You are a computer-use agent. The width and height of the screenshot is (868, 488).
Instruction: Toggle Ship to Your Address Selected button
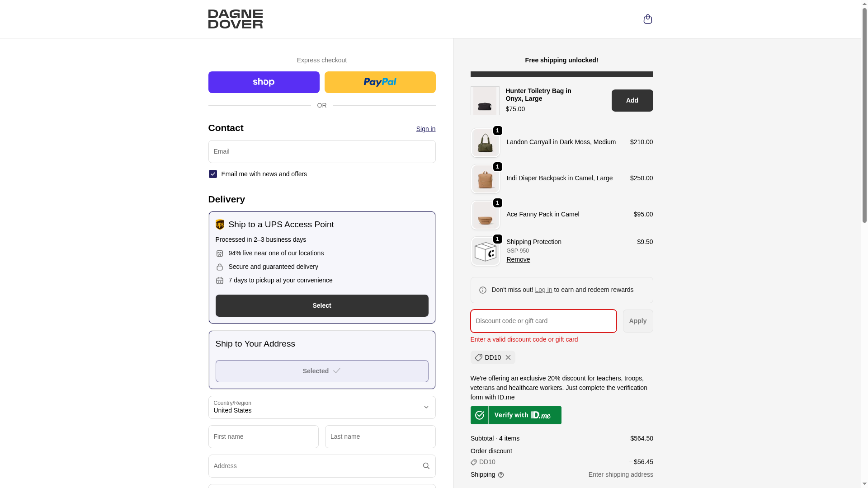(321, 371)
